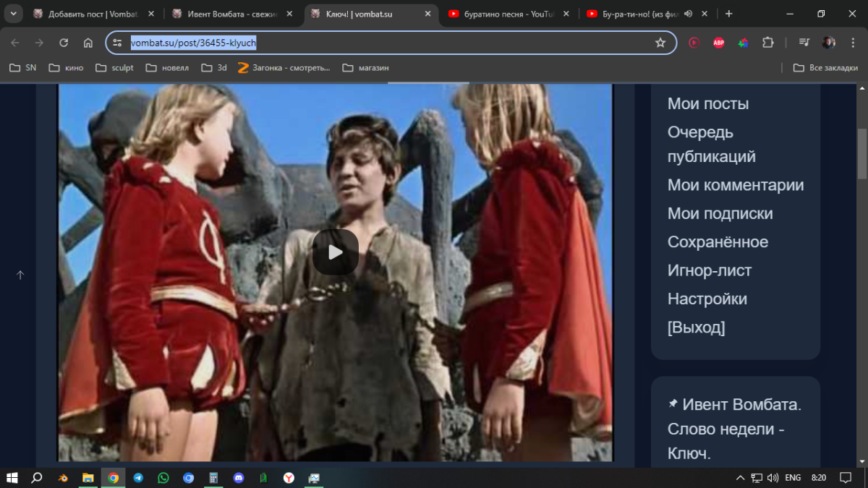Open the ABP ad blocker extension
Screen dimensions: 868x488
click(719, 43)
